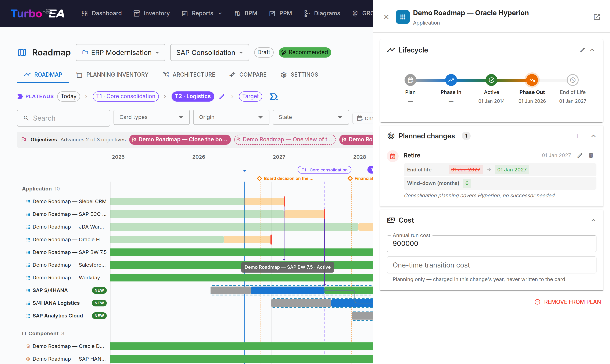
Task: Select the Phase Out lifecycle icon
Action: click(x=532, y=80)
